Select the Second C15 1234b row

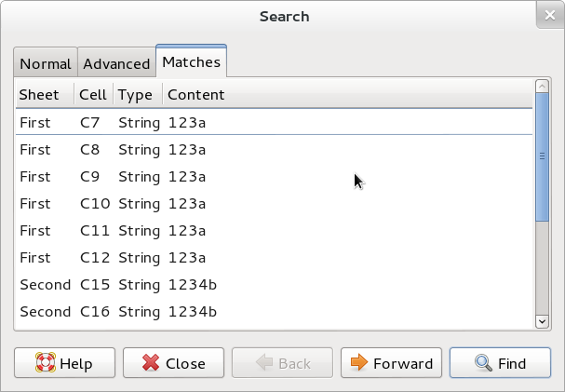[274, 285]
